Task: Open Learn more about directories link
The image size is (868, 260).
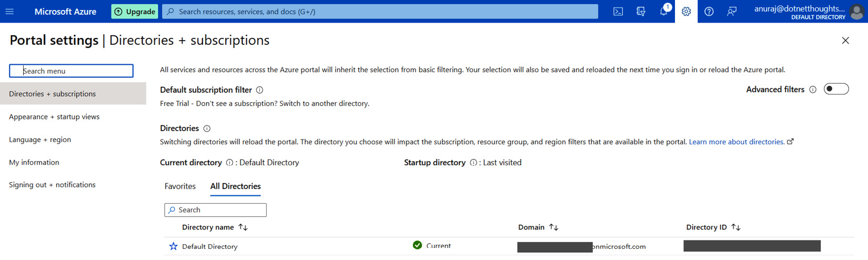Action: tap(736, 142)
